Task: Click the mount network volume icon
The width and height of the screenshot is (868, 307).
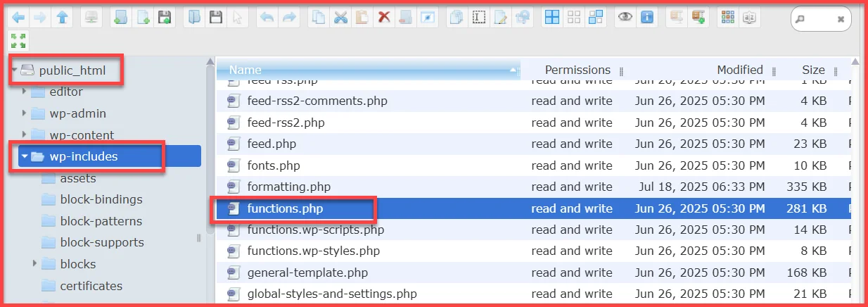Action: click(91, 17)
